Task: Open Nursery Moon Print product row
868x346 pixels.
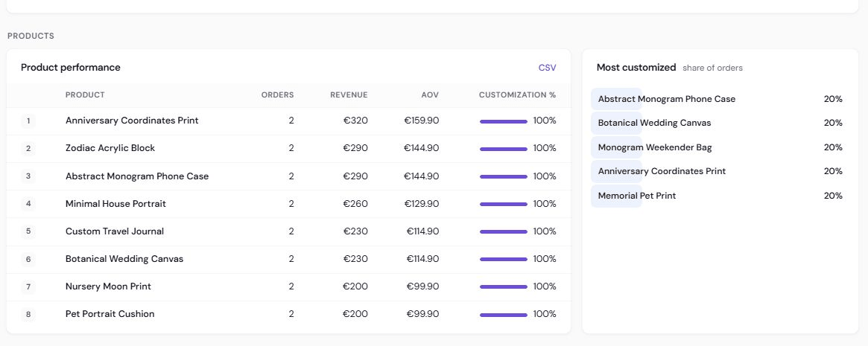Action: [288, 286]
